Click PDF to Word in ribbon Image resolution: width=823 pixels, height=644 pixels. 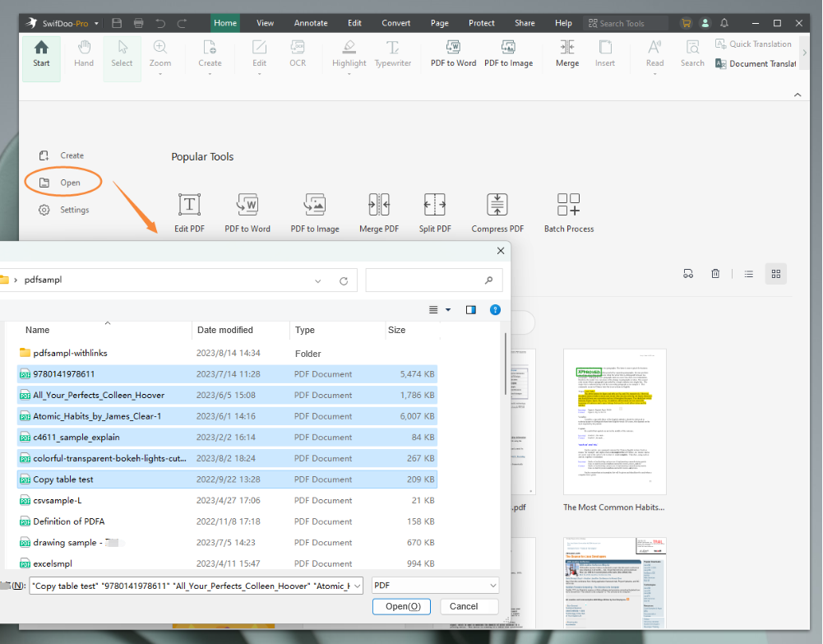tap(454, 54)
